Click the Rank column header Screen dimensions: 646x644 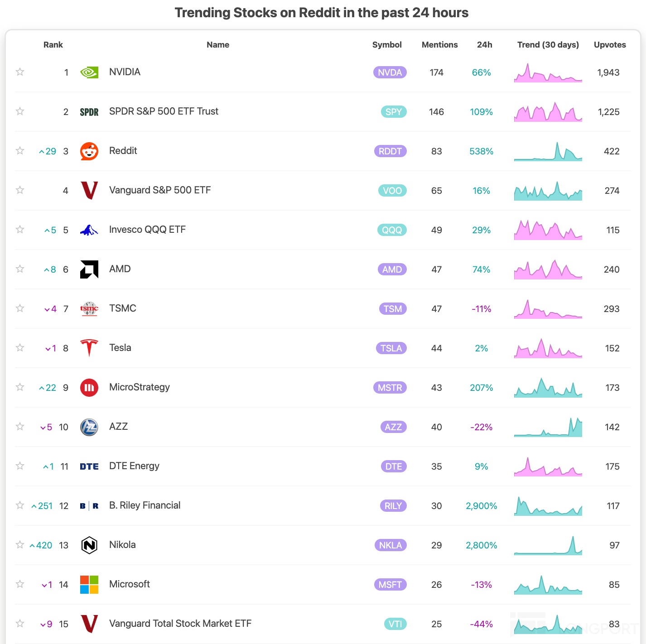pyautogui.click(x=53, y=45)
